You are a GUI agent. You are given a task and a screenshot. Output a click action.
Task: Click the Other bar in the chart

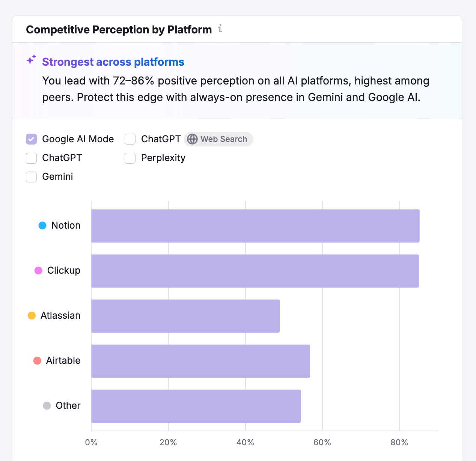(x=195, y=405)
